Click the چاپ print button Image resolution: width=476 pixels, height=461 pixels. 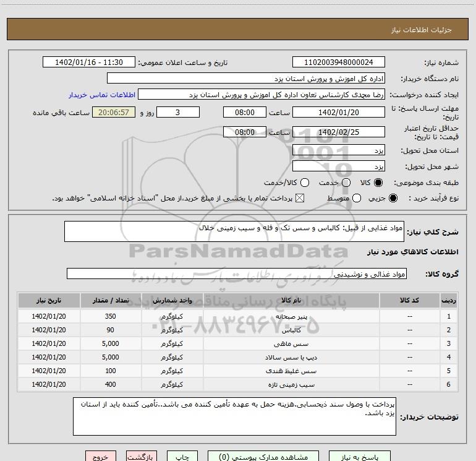pyautogui.click(x=182, y=456)
